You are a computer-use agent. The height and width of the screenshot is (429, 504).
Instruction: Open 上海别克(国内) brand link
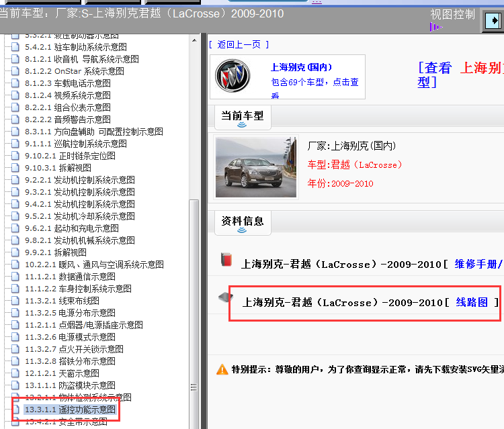[x=301, y=67]
